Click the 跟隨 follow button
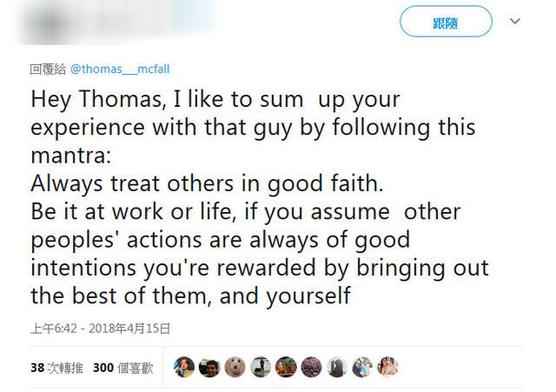Image resolution: width=556 pixels, height=392 pixels. click(x=446, y=22)
